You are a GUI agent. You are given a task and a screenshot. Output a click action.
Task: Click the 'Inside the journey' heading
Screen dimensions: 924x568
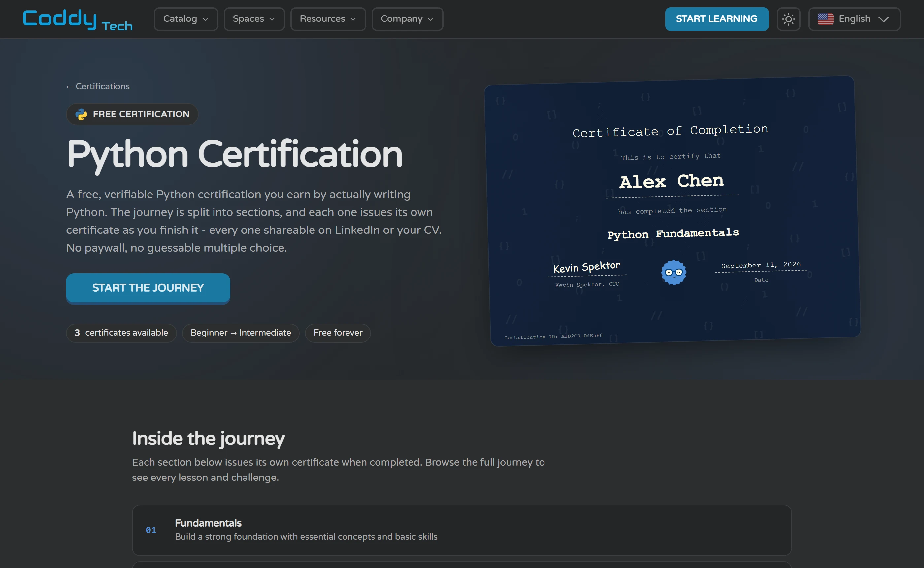(208, 439)
